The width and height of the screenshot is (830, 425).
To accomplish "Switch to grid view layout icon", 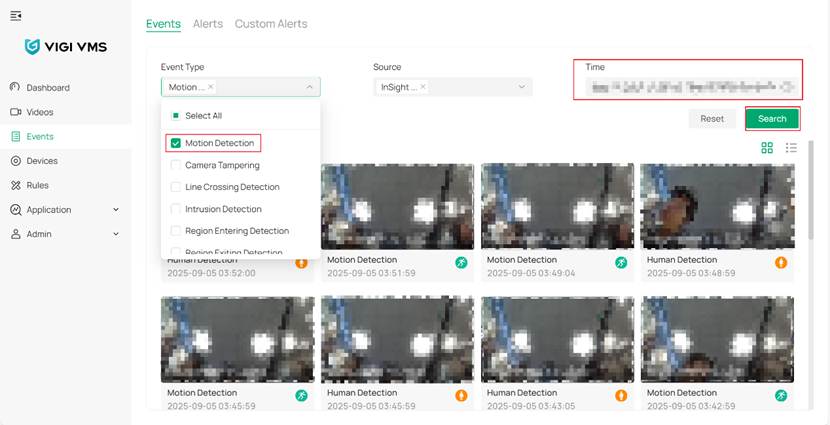I will pos(767,148).
